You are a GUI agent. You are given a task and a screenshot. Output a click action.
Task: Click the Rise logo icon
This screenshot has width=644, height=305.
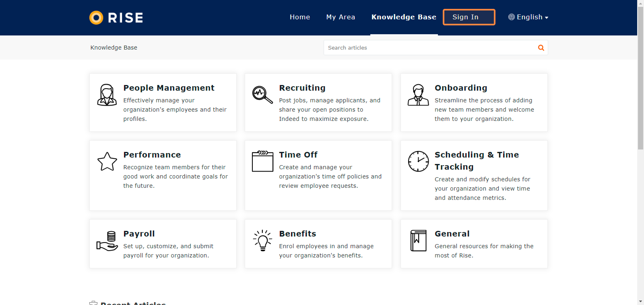pyautogui.click(x=96, y=18)
